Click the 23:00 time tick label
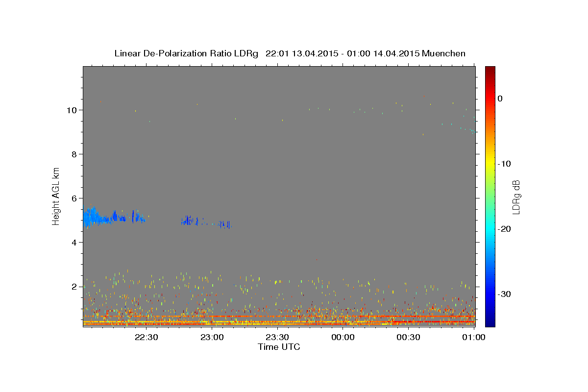The image size is (588, 392). point(212,337)
